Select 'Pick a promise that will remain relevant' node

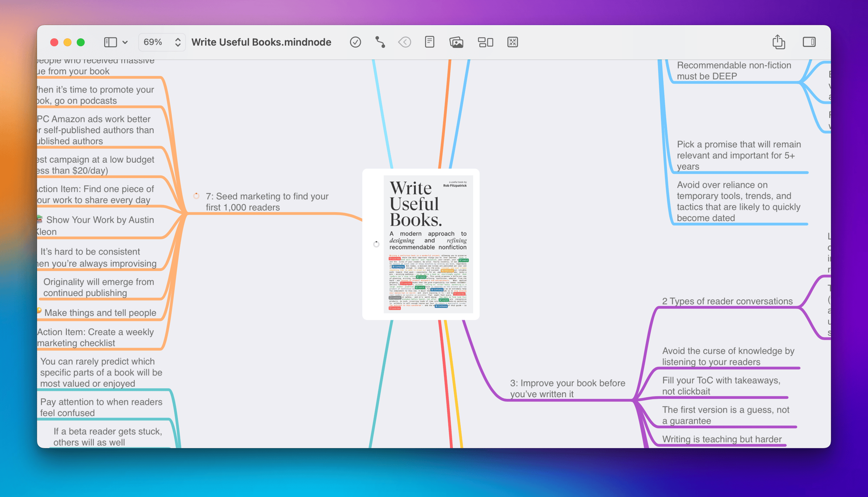click(739, 155)
